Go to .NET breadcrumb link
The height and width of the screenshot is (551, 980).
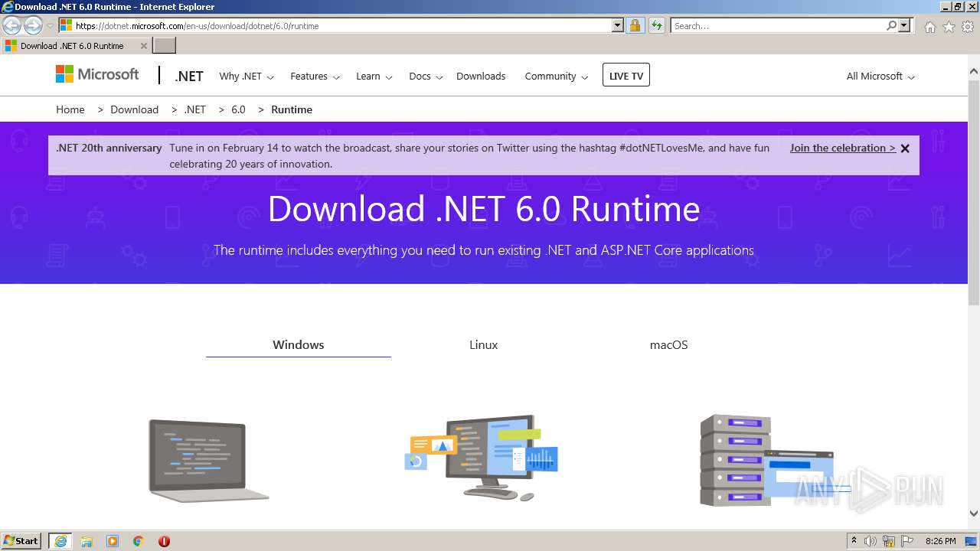195,109
